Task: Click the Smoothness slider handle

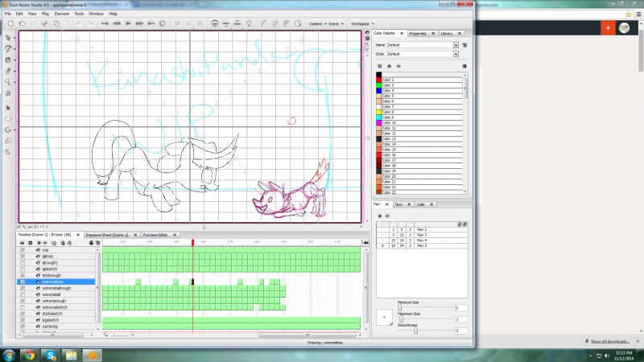Action: pos(415,331)
